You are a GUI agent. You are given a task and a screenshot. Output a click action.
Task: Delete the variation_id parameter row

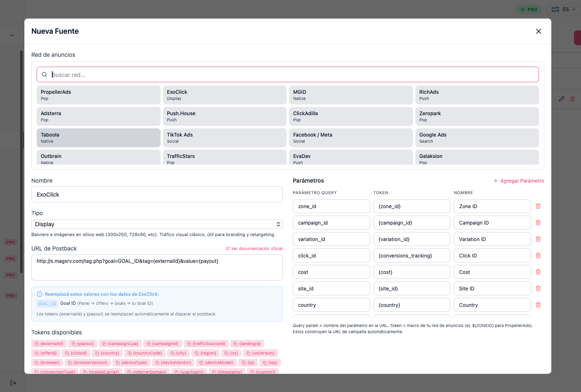(x=538, y=239)
